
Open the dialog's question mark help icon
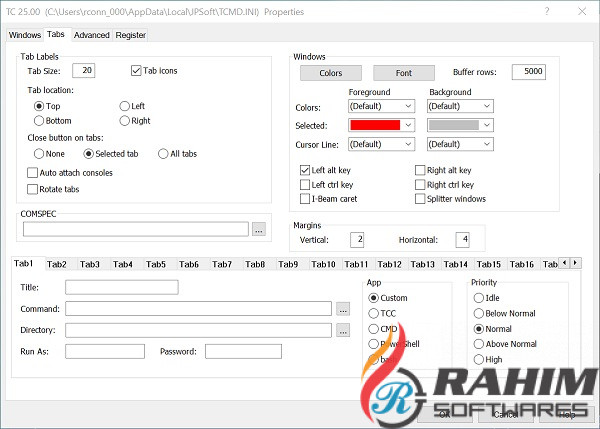click(547, 11)
